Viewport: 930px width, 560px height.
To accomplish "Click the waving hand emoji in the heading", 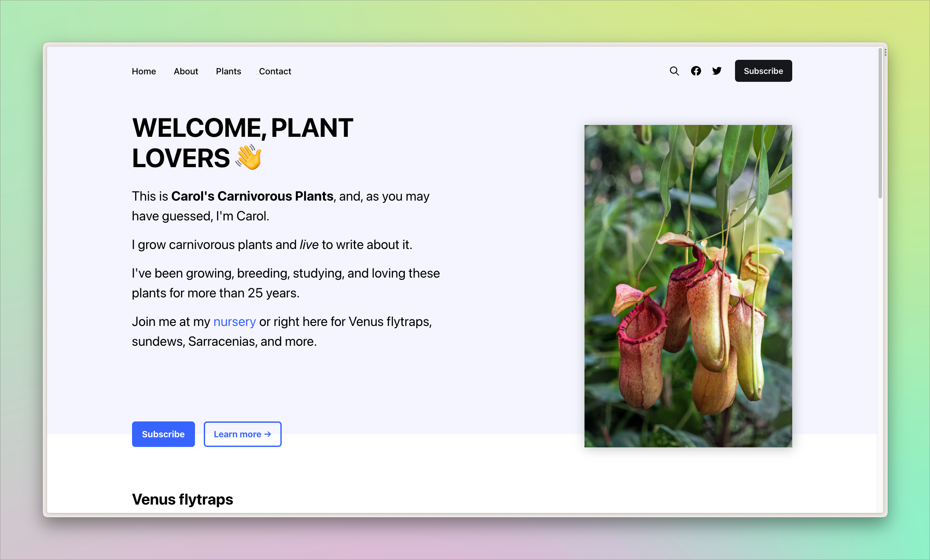I will [249, 158].
